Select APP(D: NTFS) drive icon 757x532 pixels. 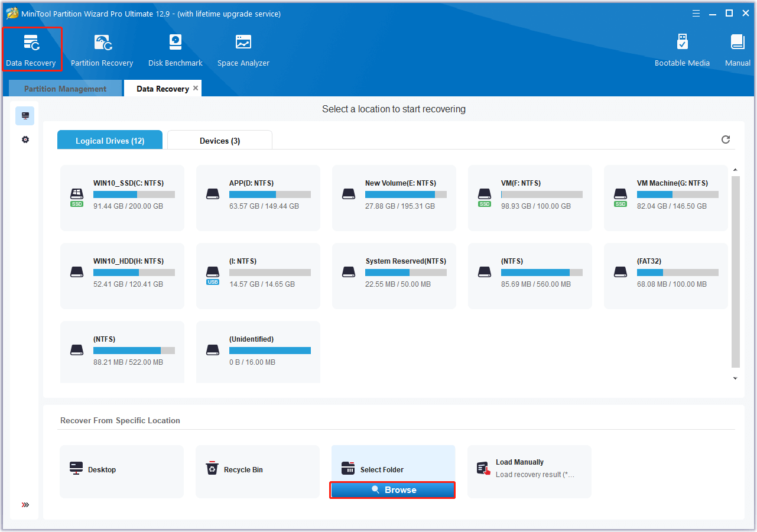click(x=213, y=194)
